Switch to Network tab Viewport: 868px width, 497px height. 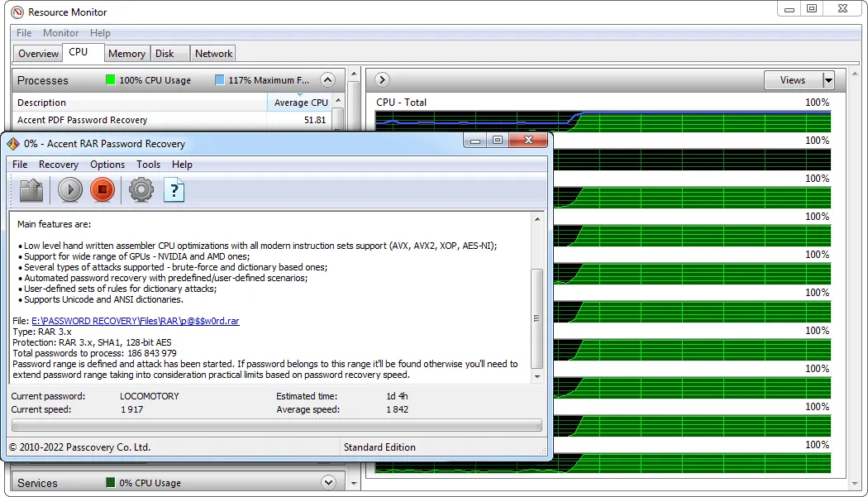213,54
